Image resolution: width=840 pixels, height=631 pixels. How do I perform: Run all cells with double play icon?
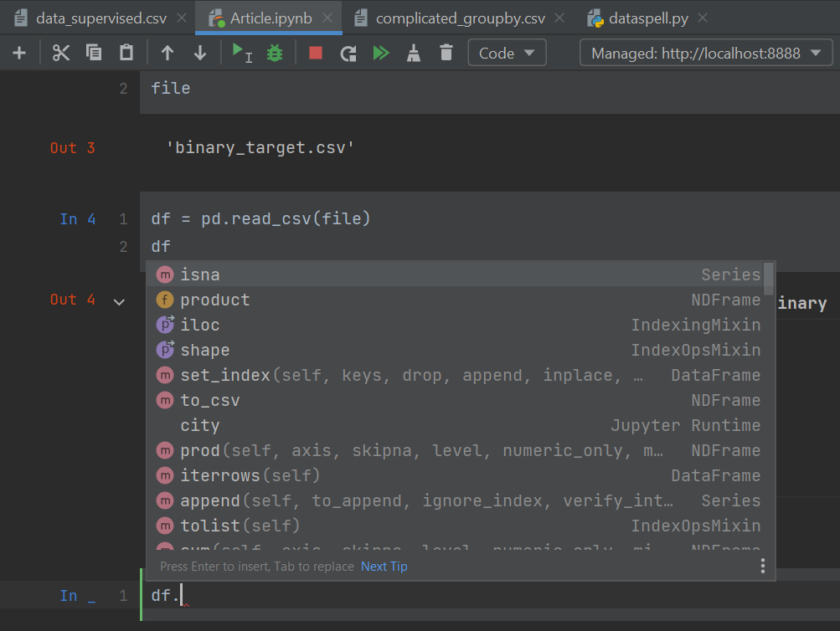coord(381,54)
